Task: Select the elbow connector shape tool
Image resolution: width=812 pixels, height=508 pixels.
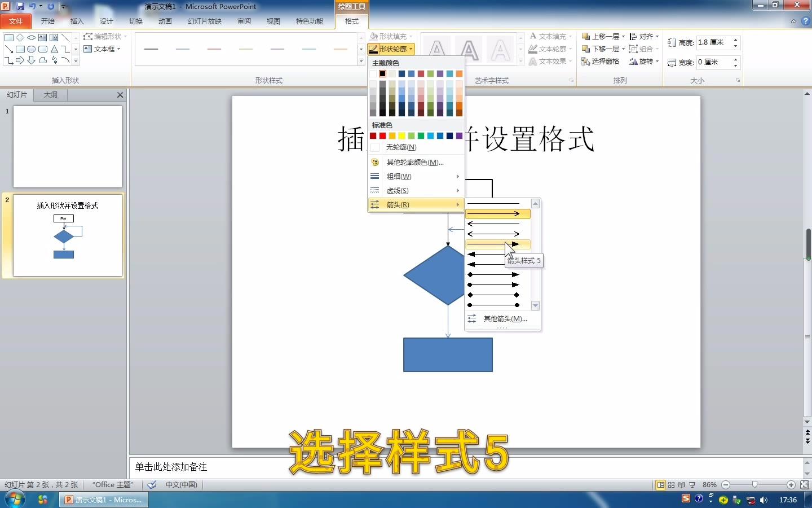Action: (x=65, y=49)
